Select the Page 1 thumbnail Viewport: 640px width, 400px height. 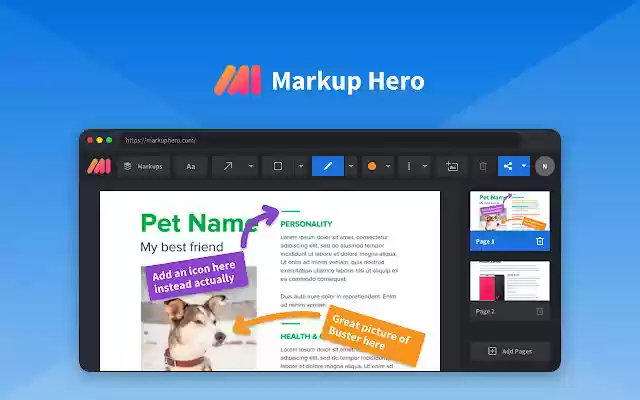pos(510,211)
